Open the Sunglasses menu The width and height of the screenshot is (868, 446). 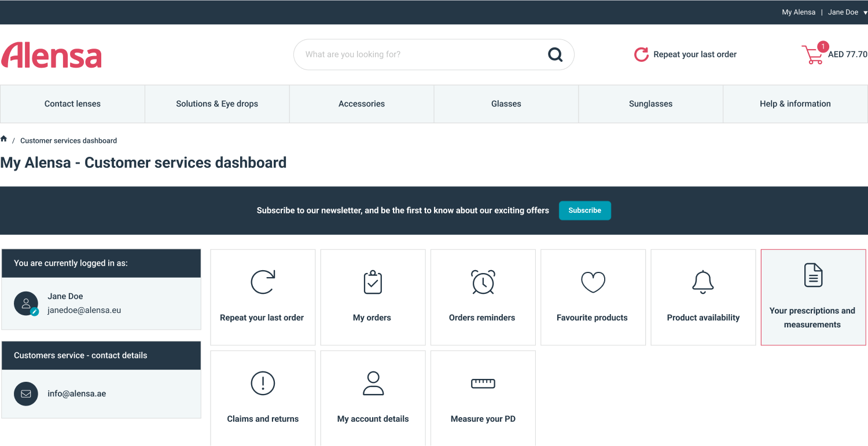(x=651, y=104)
